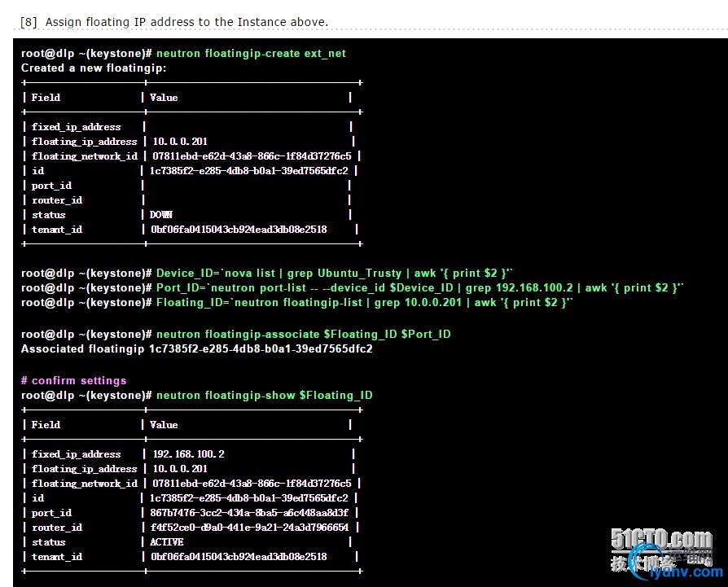The height and width of the screenshot is (587, 728).
Task: Click the 'floating_ip_address' field name in the floatingip-show table
Action: [x=84, y=469]
